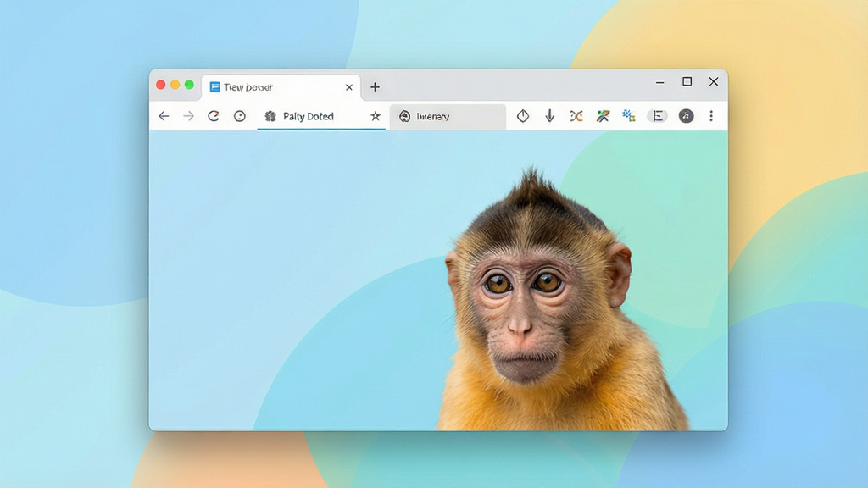The height and width of the screenshot is (488, 868).
Task: Click the clock icon next to reload
Action: pyautogui.click(x=240, y=116)
